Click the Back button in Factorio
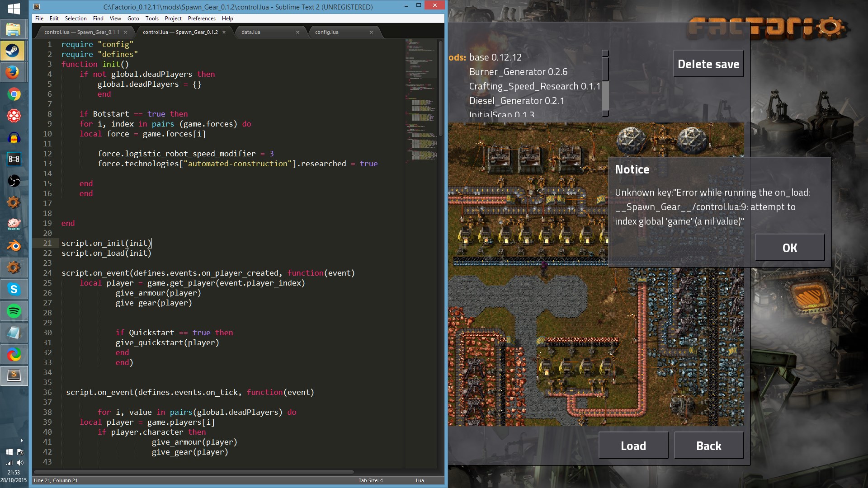 [709, 446]
